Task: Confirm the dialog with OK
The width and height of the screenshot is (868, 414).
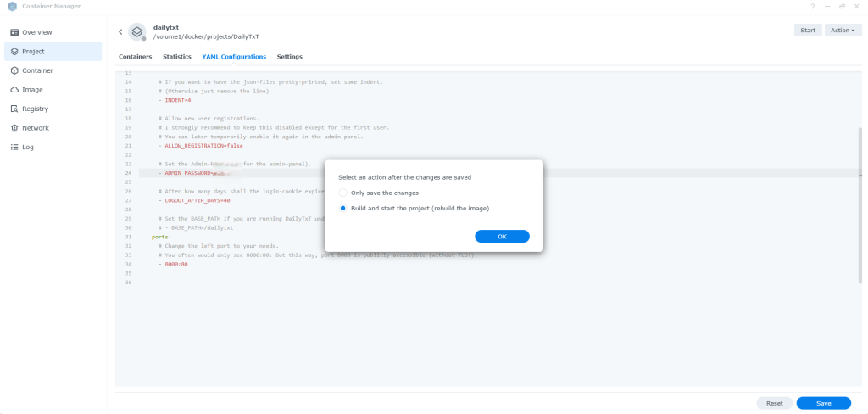Action: (x=502, y=237)
